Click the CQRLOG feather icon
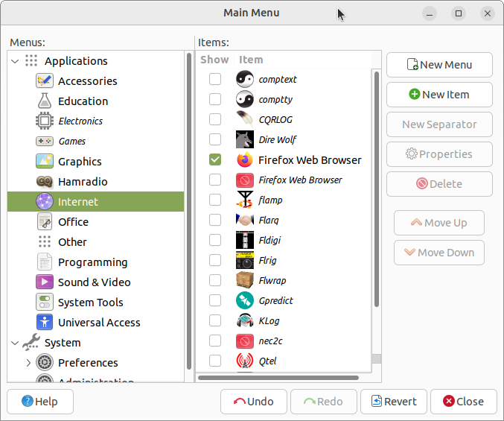The height and width of the screenshot is (421, 504). click(x=245, y=119)
